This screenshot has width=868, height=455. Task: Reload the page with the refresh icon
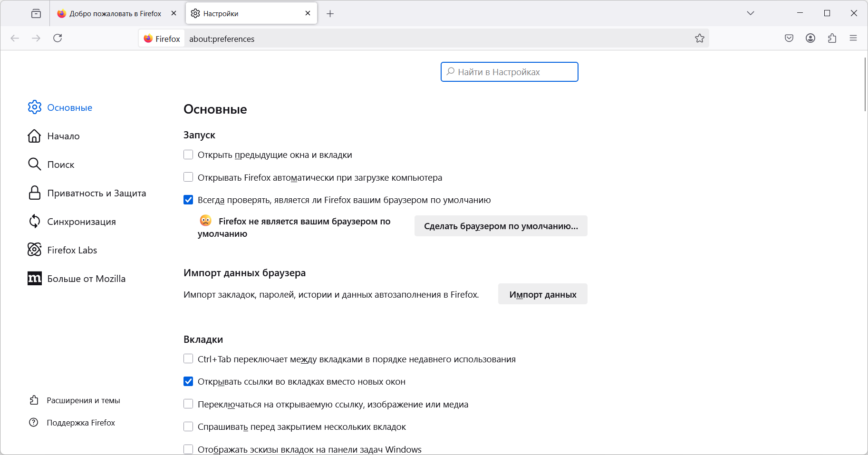click(58, 38)
